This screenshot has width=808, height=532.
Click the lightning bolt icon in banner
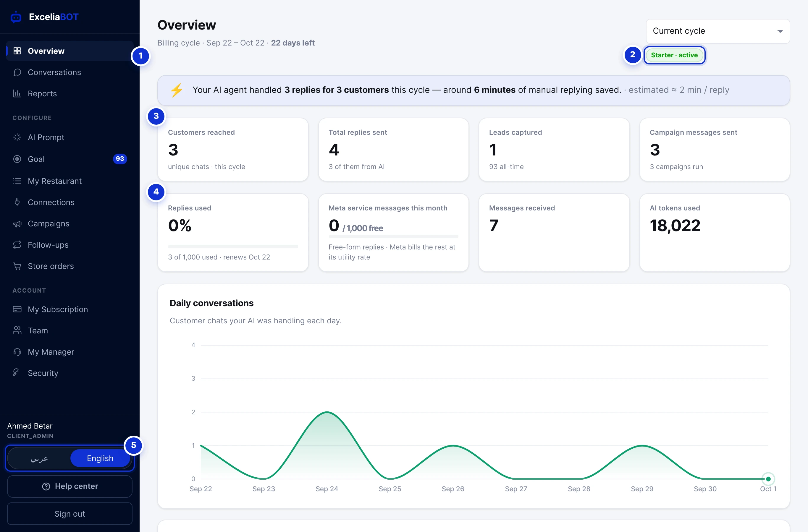coord(177,90)
